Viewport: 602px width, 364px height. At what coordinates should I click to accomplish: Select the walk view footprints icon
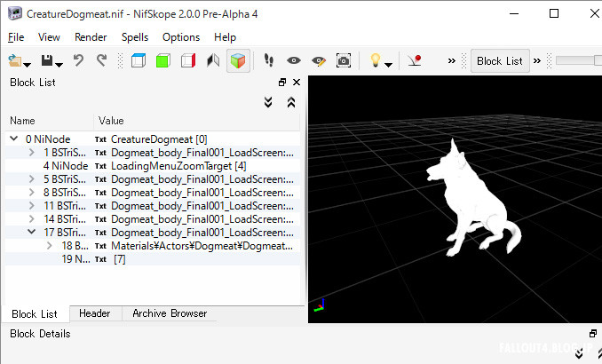click(269, 60)
